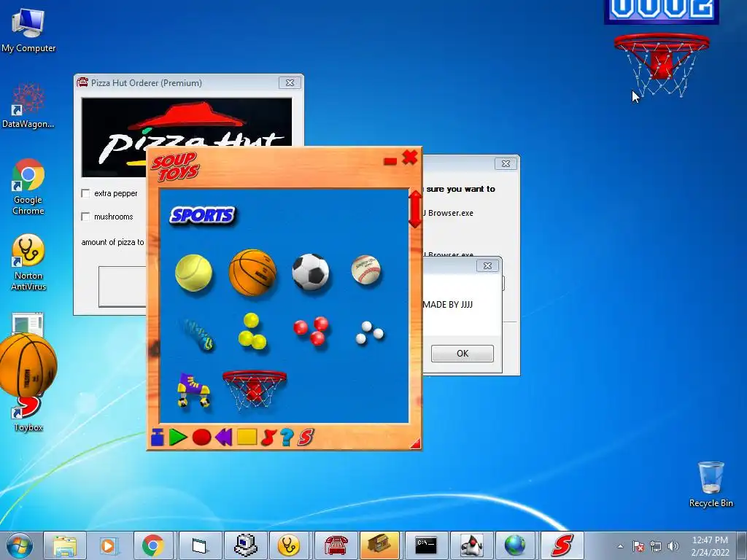Choose the three yellow balls toy
747x560 pixels.
252,331
